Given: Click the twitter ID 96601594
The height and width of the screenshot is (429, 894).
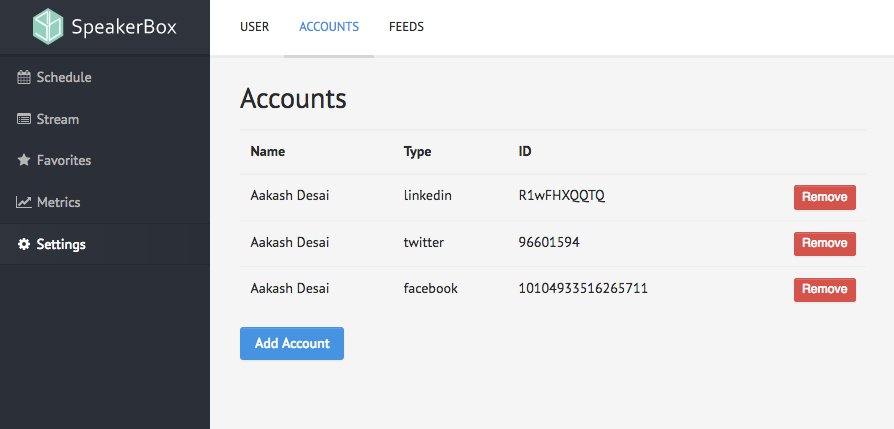Looking at the screenshot, I should coord(548,242).
